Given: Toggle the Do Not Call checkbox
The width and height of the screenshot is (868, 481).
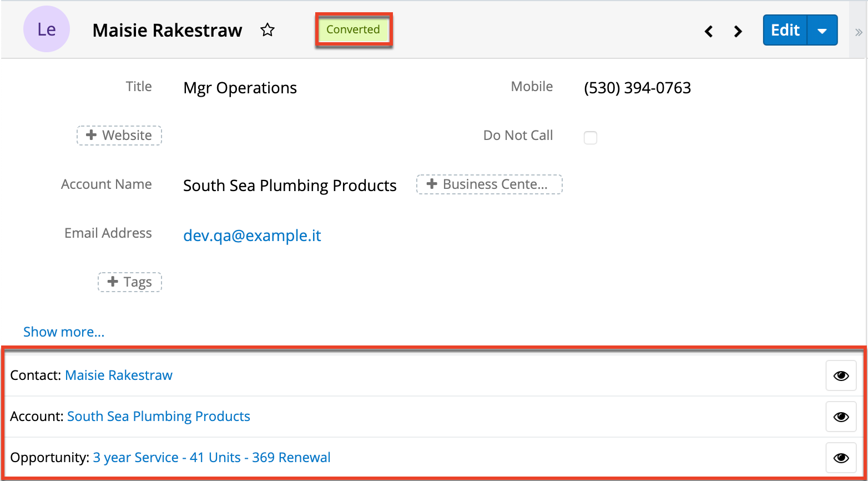Looking at the screenshot, I should point(591,138).
